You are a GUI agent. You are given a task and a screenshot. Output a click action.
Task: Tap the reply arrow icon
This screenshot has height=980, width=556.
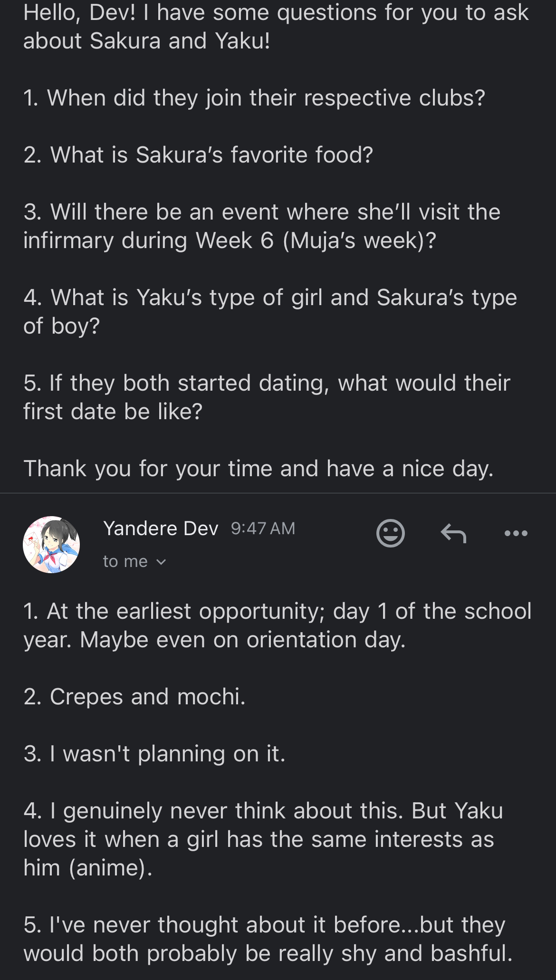coord(453,533)
